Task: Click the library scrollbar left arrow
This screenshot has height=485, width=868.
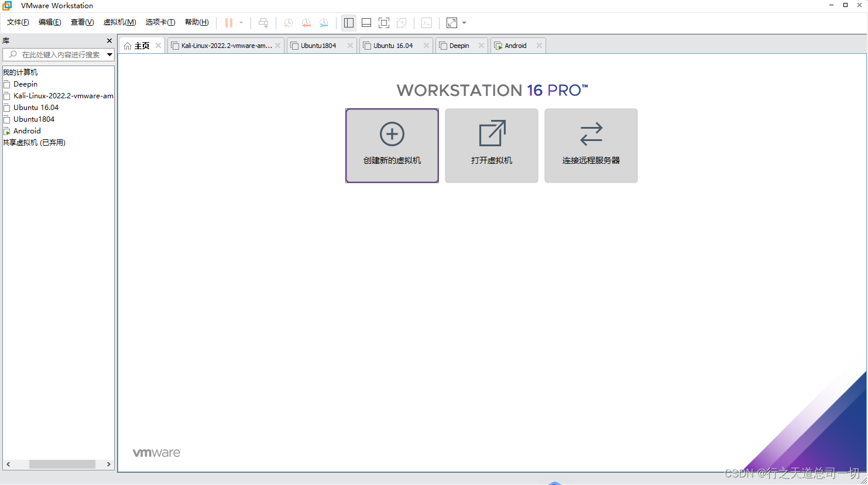Action: point(8,464)
